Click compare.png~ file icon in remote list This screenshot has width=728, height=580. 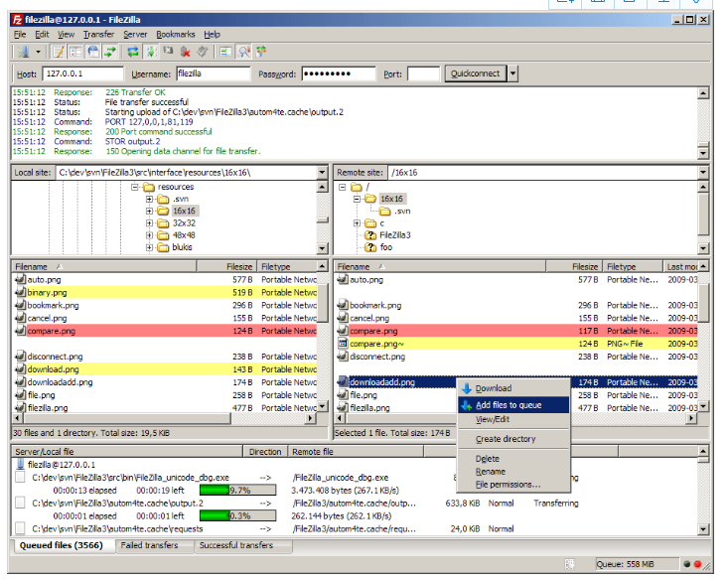coord(343,344)
